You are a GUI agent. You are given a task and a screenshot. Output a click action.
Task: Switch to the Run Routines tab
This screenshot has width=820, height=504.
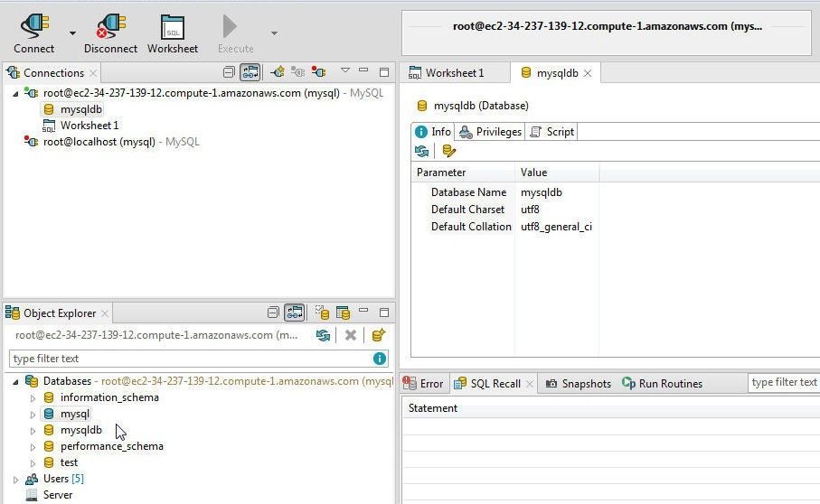pyautogui.click(x=663, y=384)
